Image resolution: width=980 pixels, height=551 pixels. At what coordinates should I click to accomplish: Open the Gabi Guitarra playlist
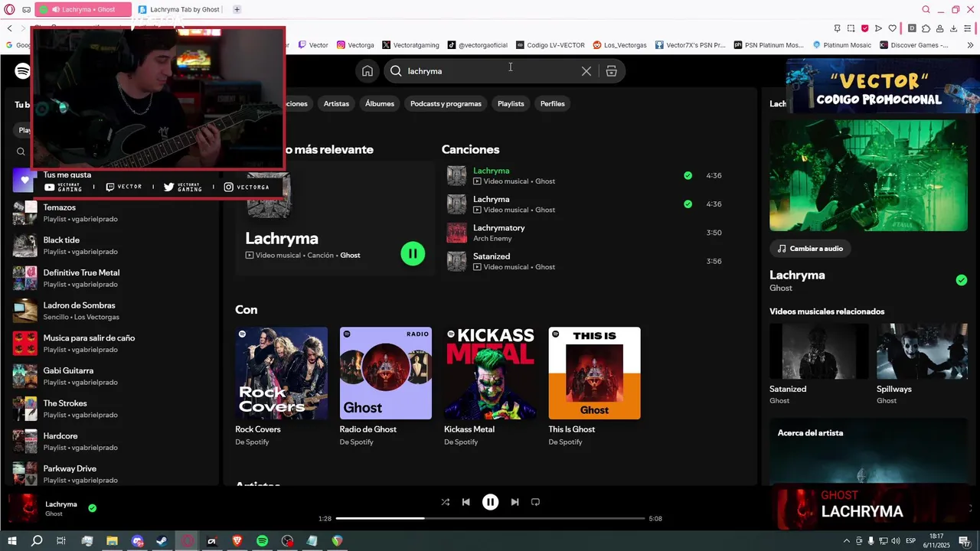(111, 376)
